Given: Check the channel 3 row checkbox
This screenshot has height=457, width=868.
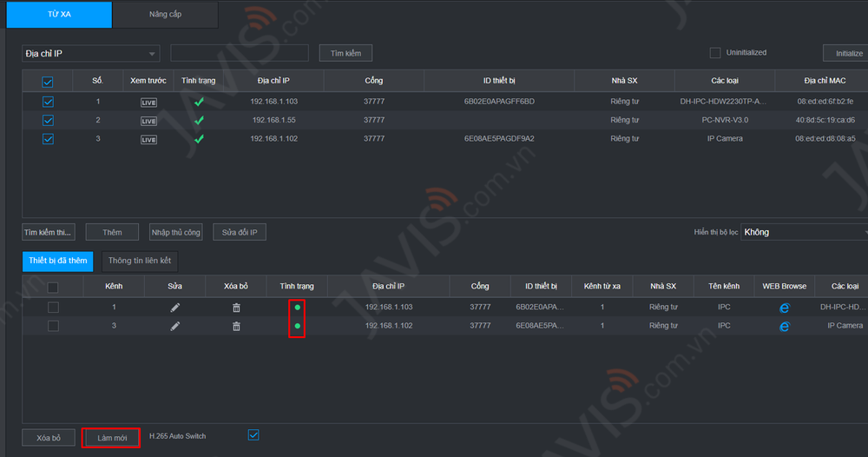Looking at the screenshot, I should tap(53, 326).
